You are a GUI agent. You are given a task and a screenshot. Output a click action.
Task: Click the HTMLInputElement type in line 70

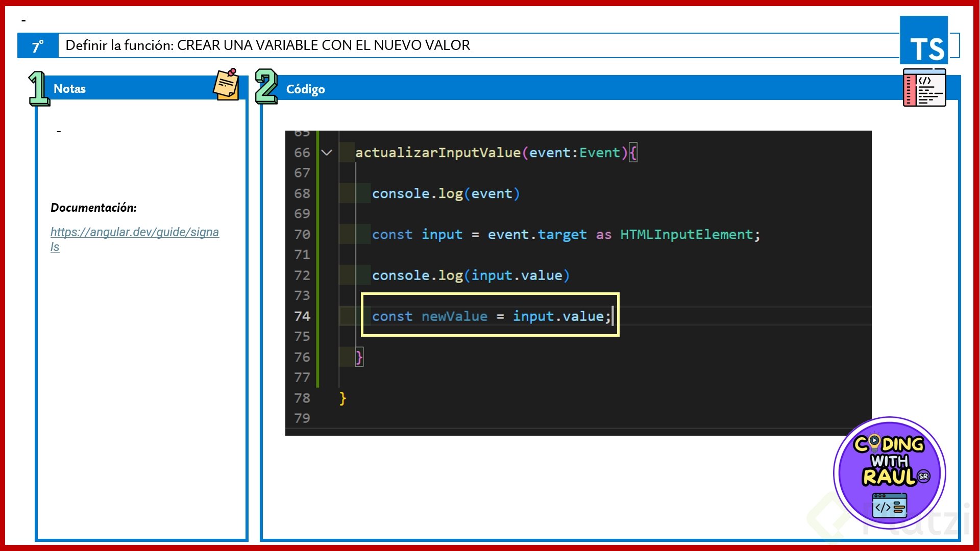pyautogui.click(x=687, y=235)
